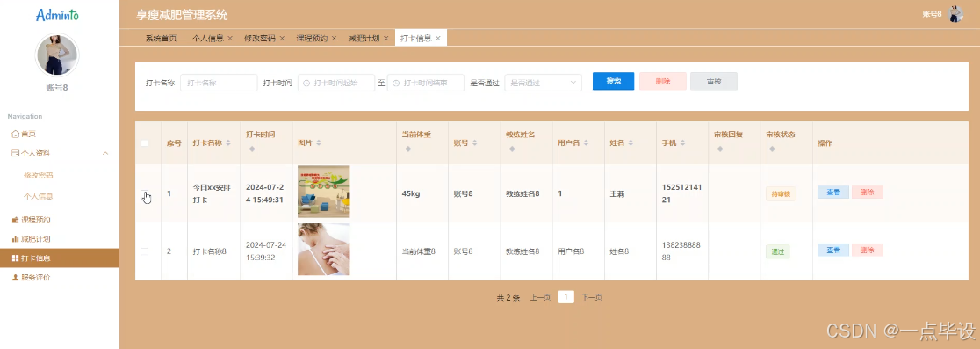Click 删除 for the 今日xx安排打卡 row

867,192
